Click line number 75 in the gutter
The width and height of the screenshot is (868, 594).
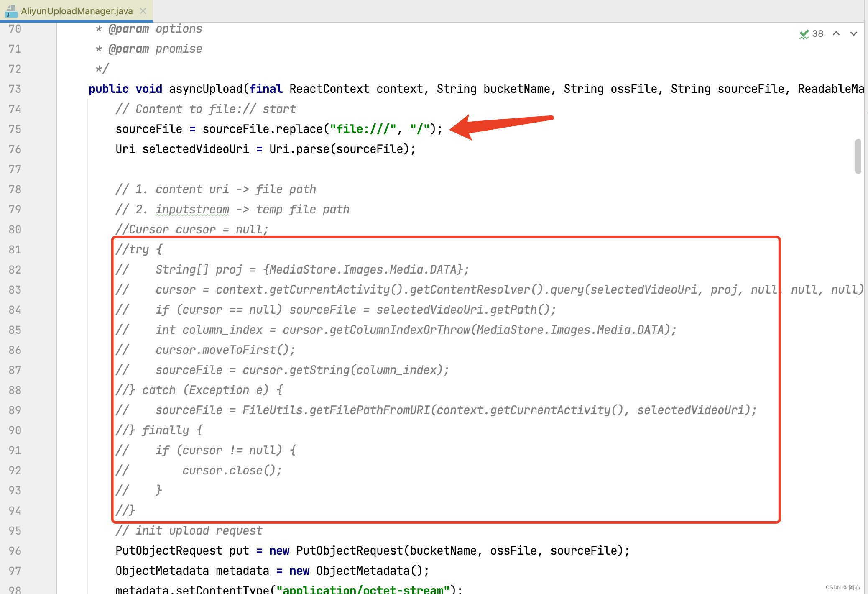(x=15, y=129)
